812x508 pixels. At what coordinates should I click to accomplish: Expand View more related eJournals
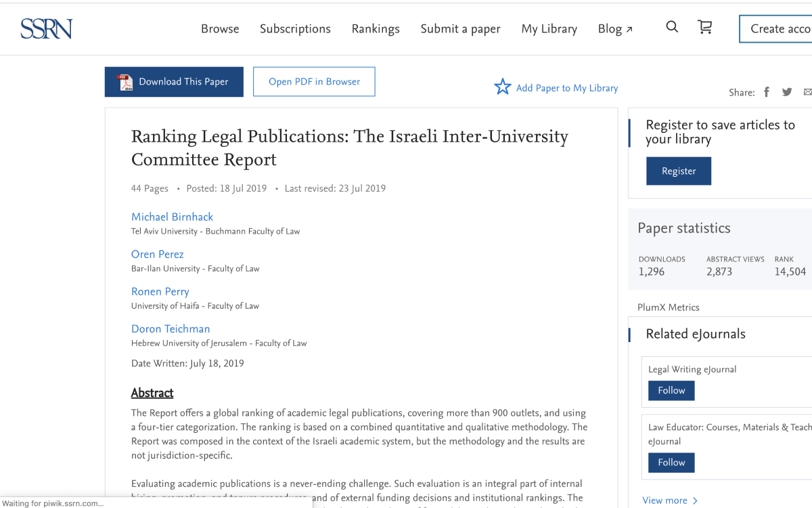(669, 501)
